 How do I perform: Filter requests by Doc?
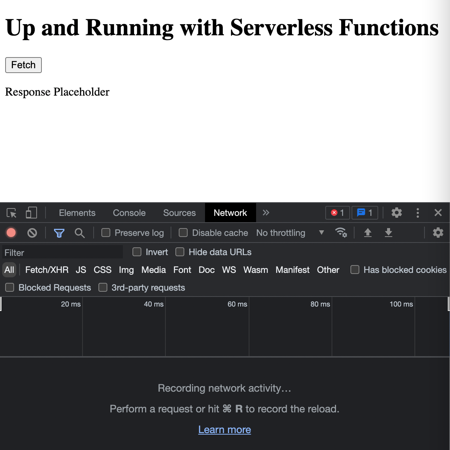tap(207, 270)
